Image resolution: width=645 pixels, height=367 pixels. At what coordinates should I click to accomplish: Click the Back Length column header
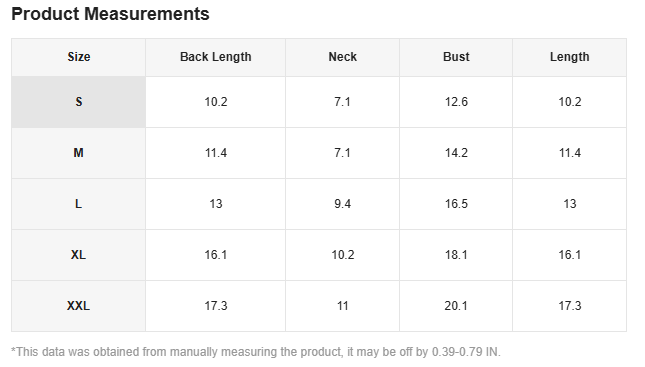coord(216,57)
